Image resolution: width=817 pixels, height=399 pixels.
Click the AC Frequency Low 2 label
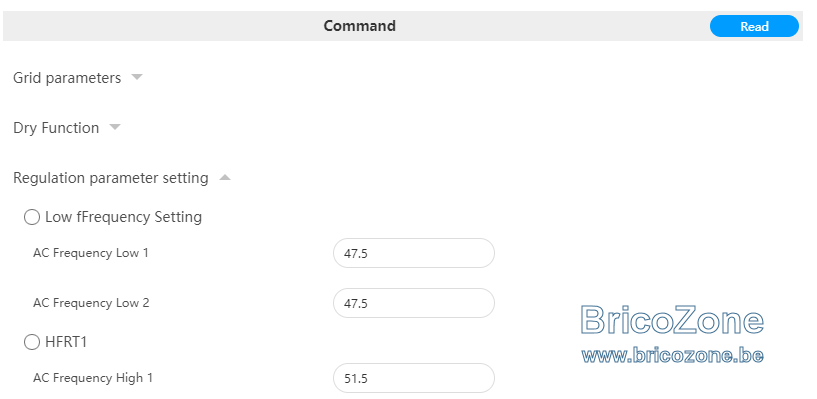pos(91,303)
